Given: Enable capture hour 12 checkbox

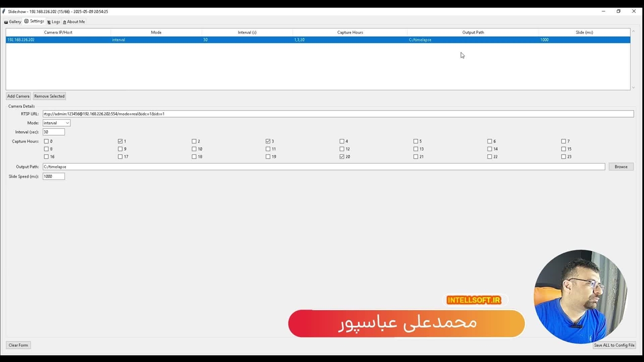Looking at the screenshot, I should (x=342, y=149).
